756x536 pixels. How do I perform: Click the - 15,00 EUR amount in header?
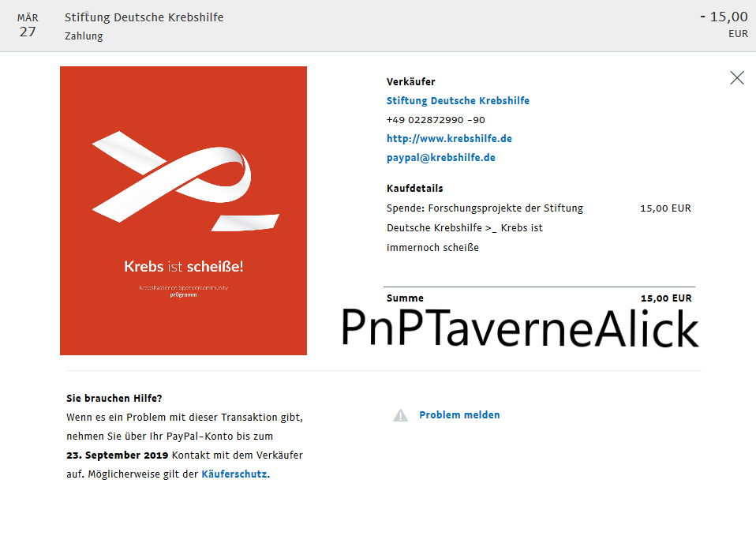coord(724,24)
